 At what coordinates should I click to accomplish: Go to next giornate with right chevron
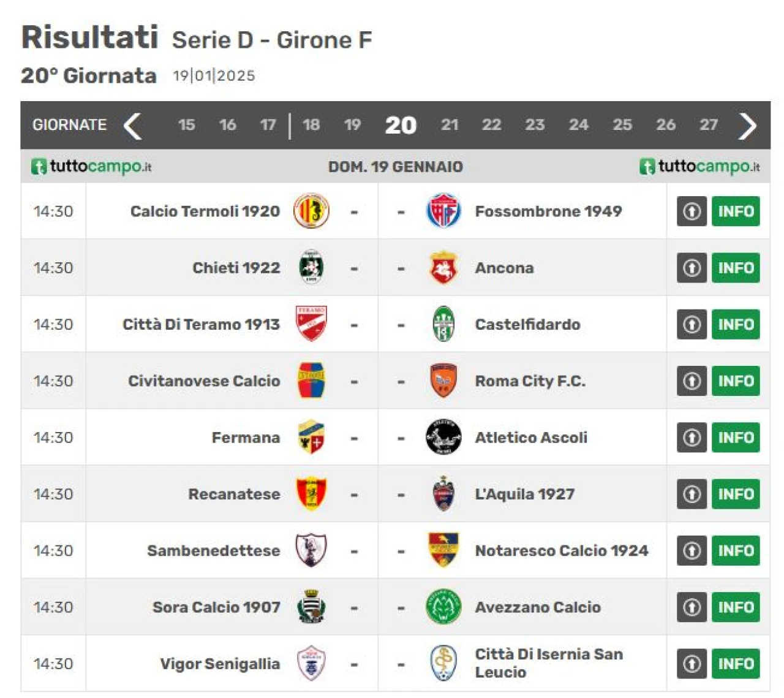[748, 126]
